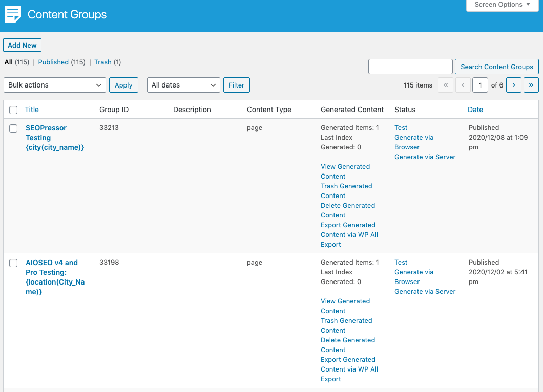The image size is (543, 392).
Task: Click Apply bulk action button
Action: coord(123,85)
